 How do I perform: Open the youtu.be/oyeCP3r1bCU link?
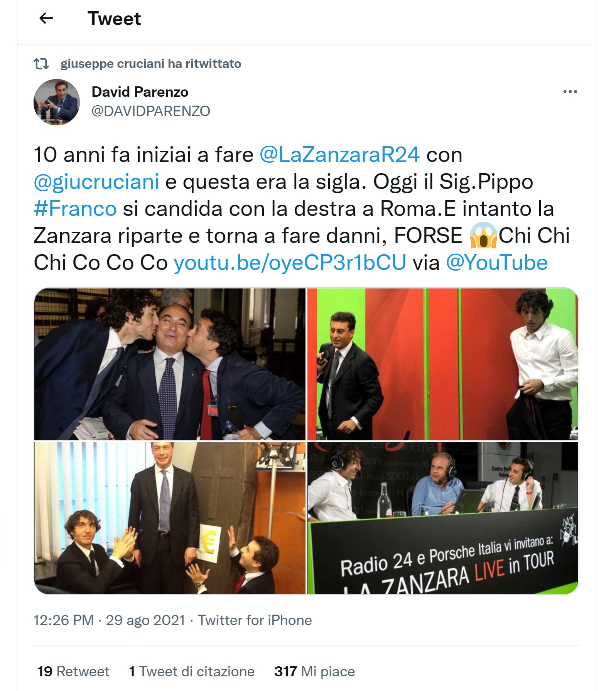290,263
